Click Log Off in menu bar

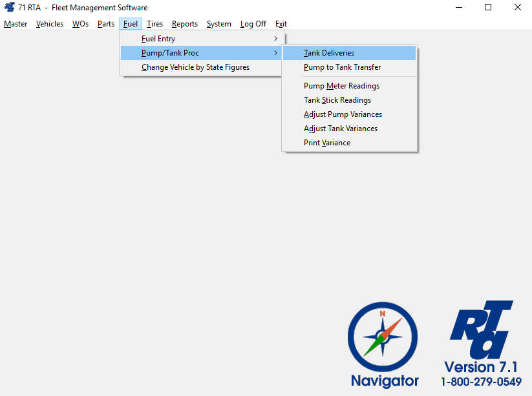point(253,24)
